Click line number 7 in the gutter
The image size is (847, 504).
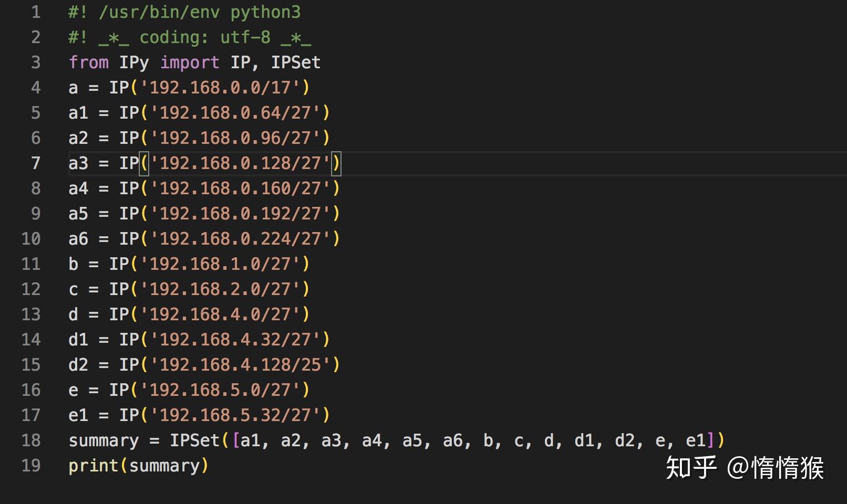[35, 163]
